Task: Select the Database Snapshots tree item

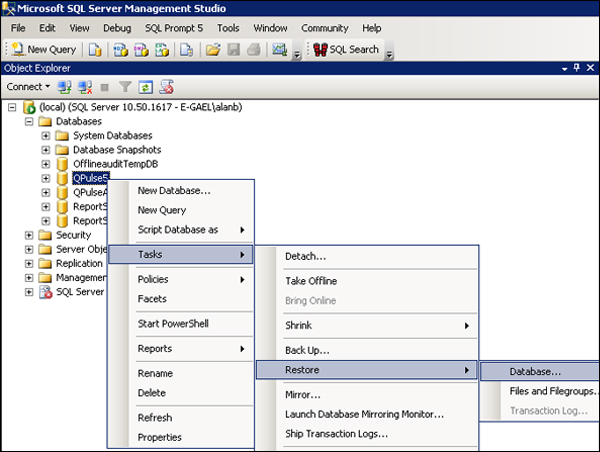Action: coord(117,150)
